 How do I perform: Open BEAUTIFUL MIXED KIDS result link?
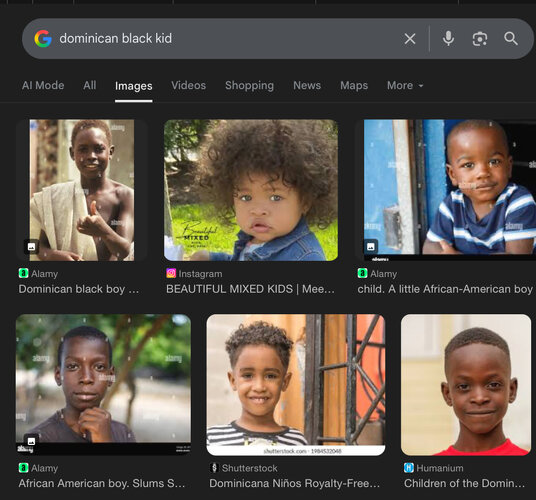(x=250, y=289)
